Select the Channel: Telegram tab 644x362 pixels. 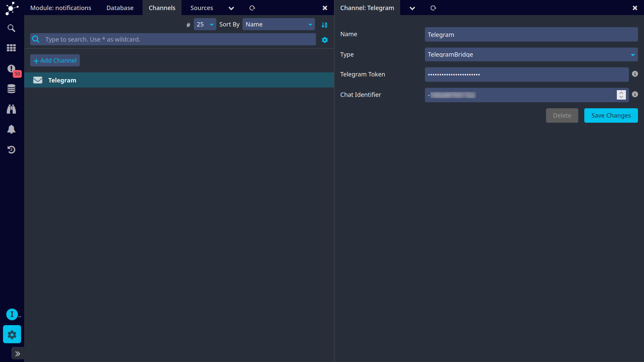click(367, 8)
